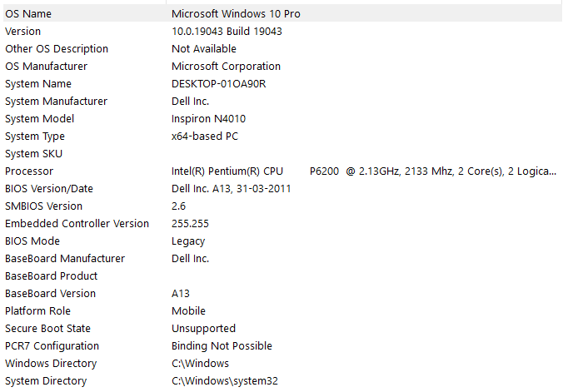Select the System Name row

pyautogui.click(x=38, y=84)
